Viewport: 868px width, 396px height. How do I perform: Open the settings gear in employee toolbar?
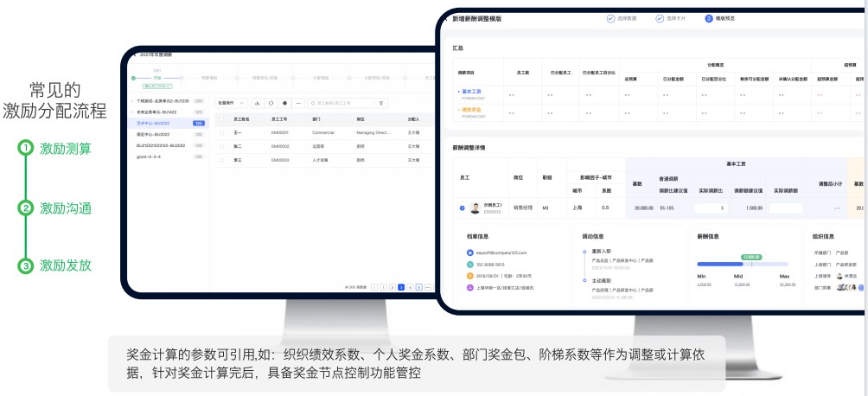(x=284, y=103)
